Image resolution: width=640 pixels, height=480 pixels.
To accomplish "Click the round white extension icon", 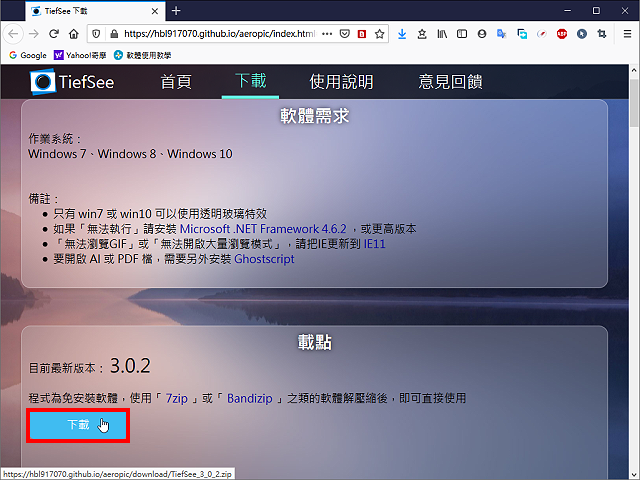I will tap(542, 34).
